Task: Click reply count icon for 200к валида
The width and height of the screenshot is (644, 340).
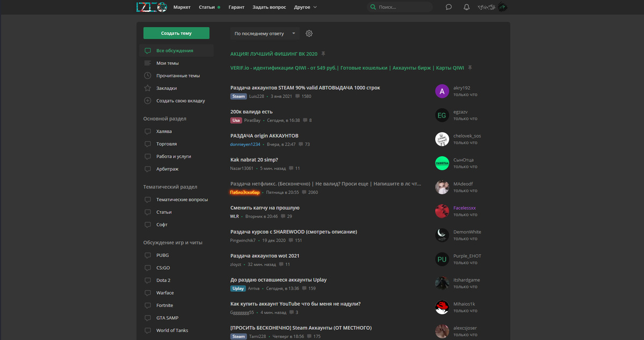Action: point(305,120)
